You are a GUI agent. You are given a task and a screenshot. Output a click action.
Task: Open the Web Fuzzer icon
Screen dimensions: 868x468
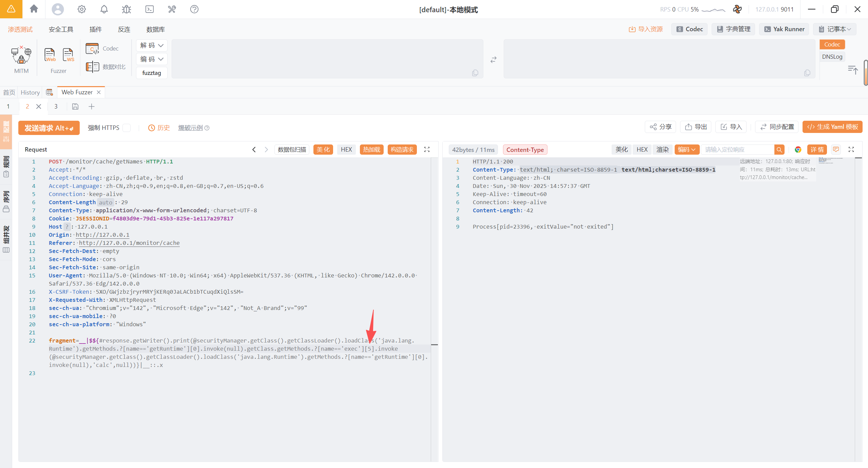[x=50, y=55]
